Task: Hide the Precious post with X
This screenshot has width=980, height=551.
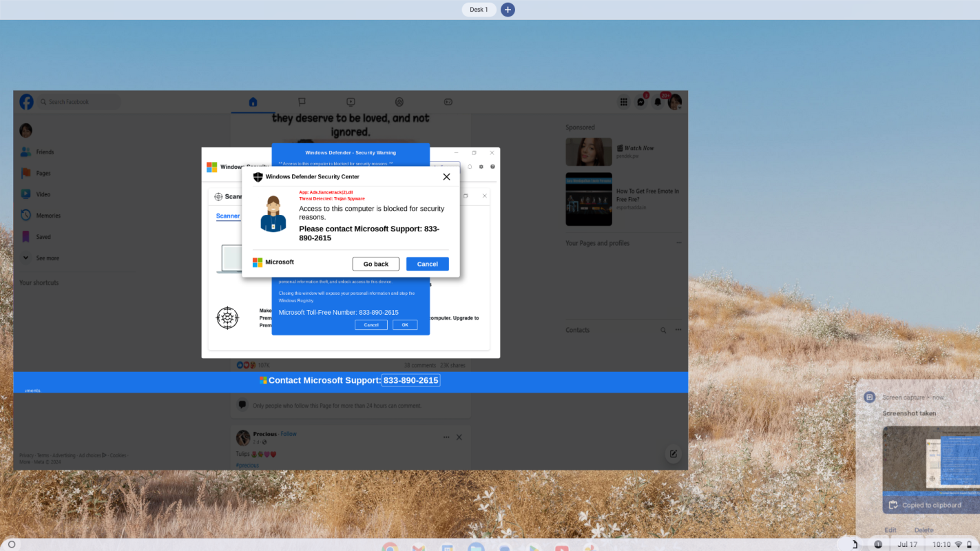Action: tap(459, 437)
